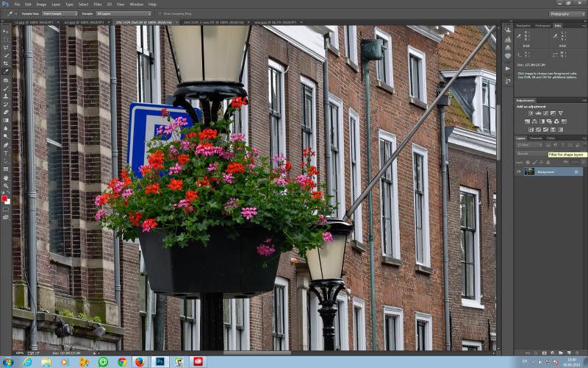The width and height of the screenshot is (588, 368).
Task: Select the History Brush tool
Action: click(6, 104)
